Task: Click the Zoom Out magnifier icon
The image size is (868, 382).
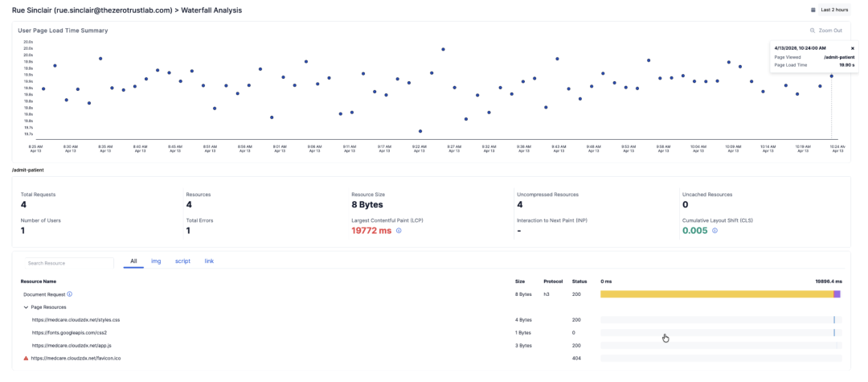Action: [x=813, y=31]
